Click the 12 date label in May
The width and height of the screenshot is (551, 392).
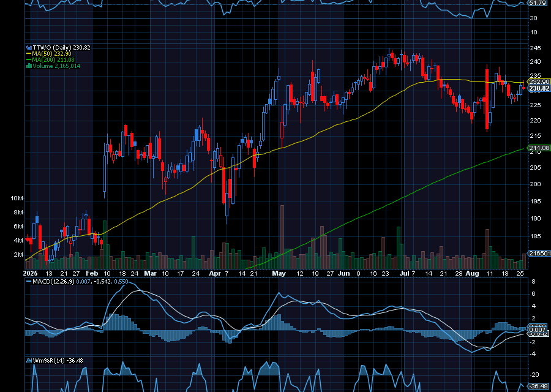click(300, 274)
